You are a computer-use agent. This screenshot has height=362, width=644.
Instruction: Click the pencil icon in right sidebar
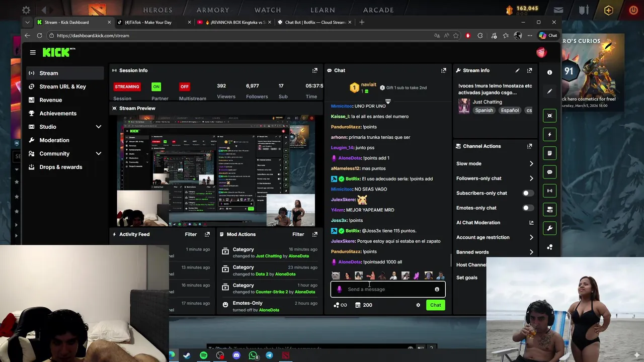549,91
